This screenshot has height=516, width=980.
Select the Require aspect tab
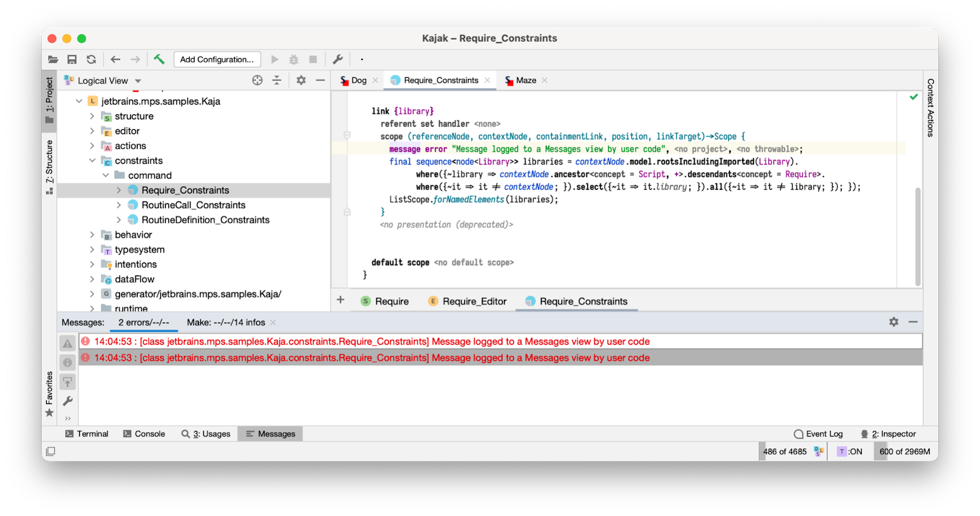pyautogui.click(x=385, y=301)
